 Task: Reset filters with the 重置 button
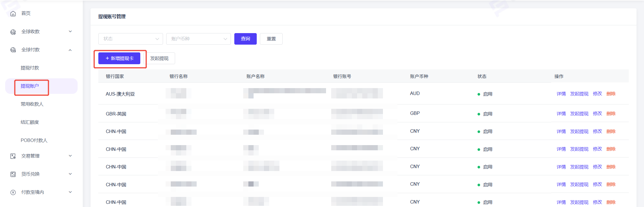(271, 39)
